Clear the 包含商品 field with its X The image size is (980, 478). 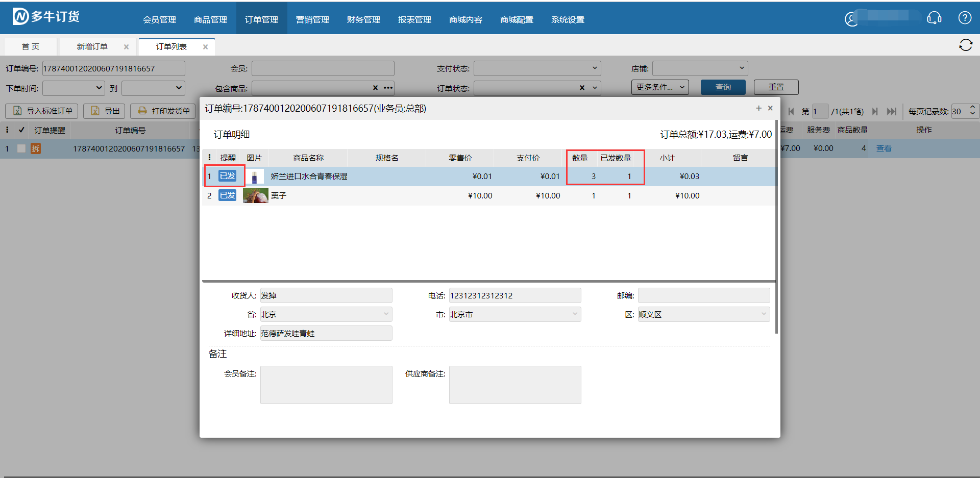pyautogui.click(x=375, y=88)
